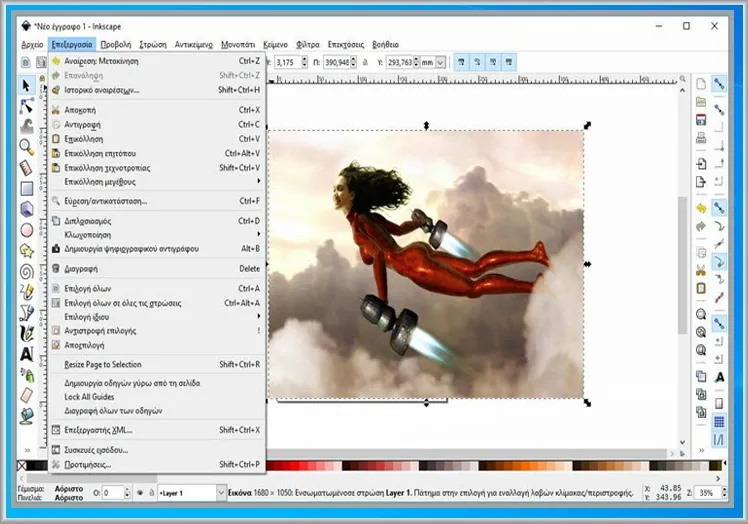Click the vertical canvas scrollbar
Image resolution: width=748 pixels, height=524 pixels.
(682, 265)
